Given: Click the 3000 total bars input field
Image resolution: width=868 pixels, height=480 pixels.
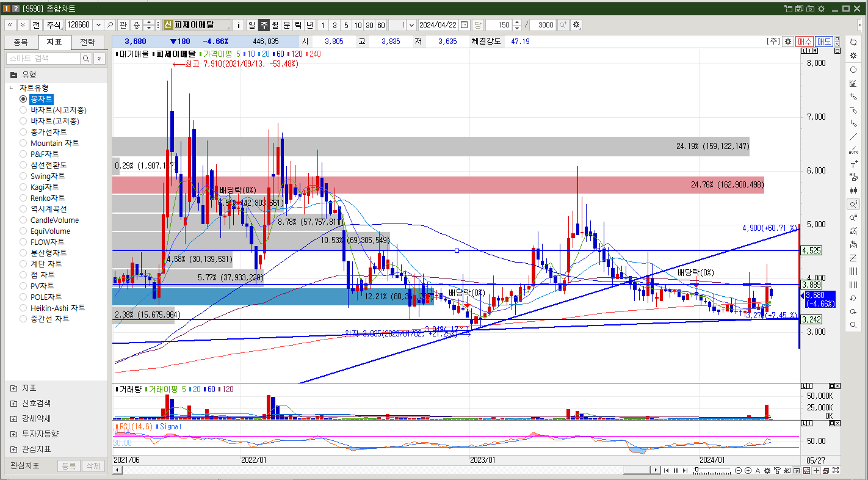Looking at the screenshot, I should point(543,25).
